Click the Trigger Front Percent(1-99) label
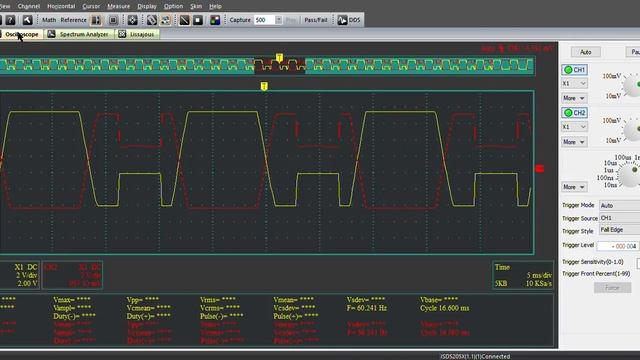Screen dimensions: 640x360 point(596,274)
